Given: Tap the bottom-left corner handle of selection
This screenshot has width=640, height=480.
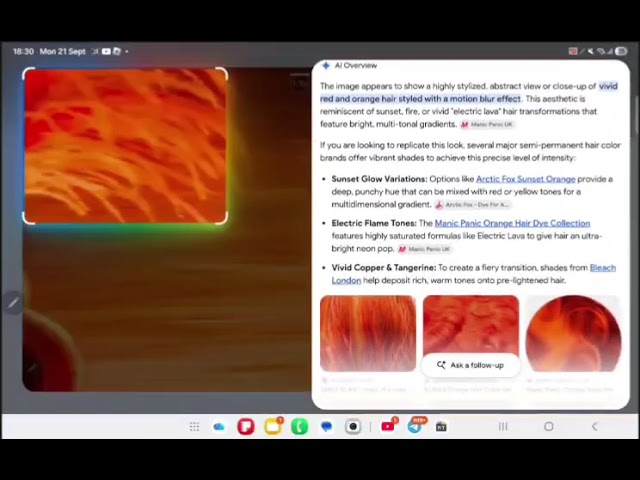Looking at the screenshot, I should point(28,219).
